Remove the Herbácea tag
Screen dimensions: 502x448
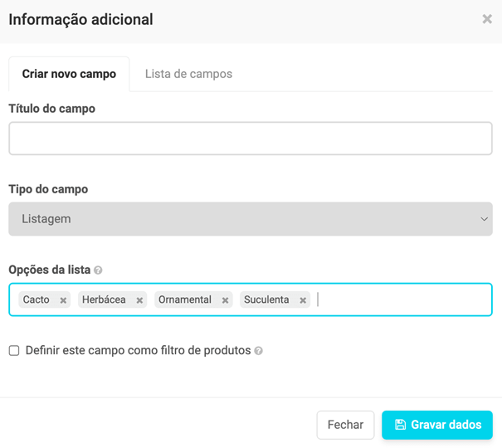pos(139,300)
